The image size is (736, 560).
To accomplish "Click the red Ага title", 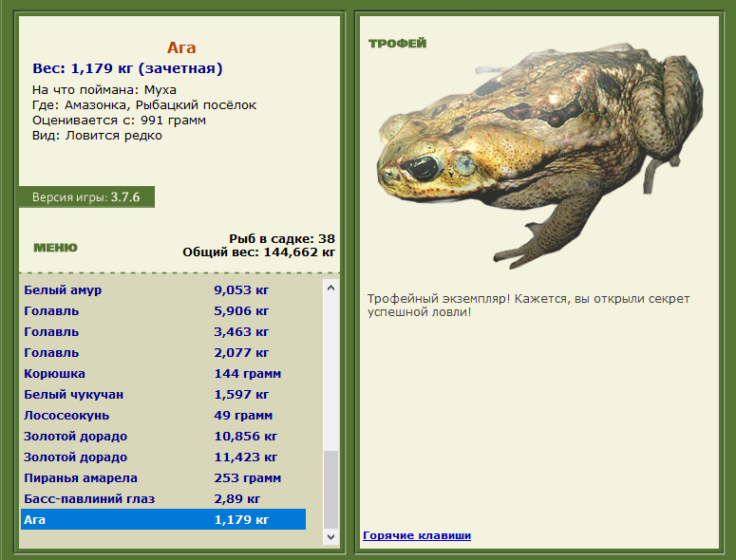I will [x=181, y=47].
